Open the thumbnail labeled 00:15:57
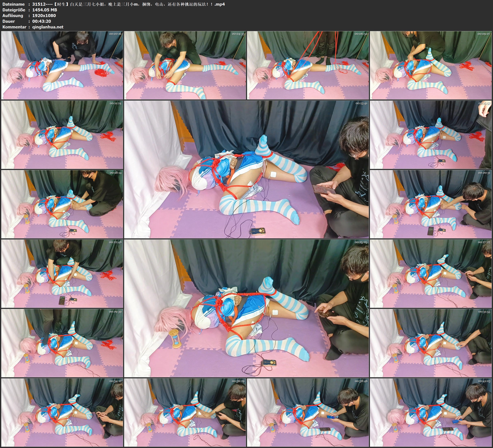This screenshot has height=448, width=493. [x=431, y=135]
